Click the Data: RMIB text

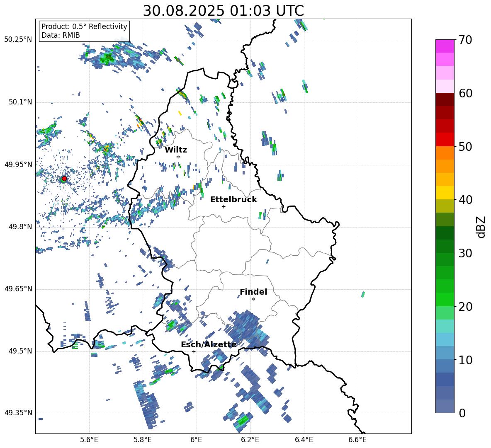(61, 35)
